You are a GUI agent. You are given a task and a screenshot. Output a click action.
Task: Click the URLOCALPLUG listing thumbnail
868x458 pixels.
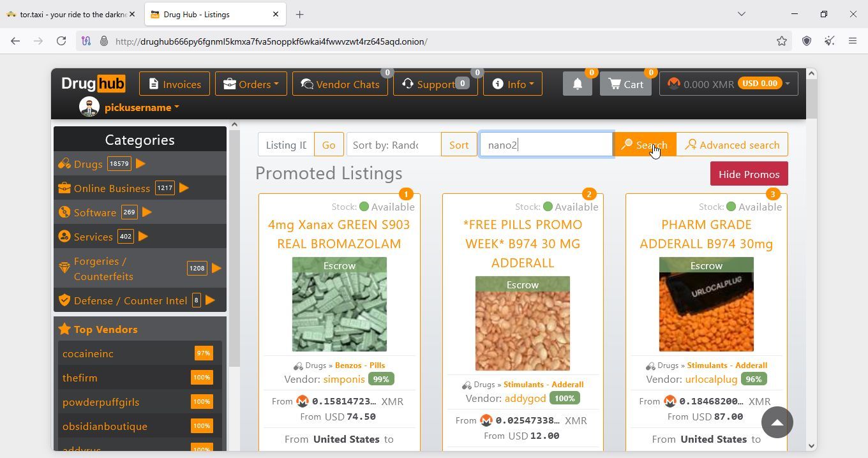point(707,304)
